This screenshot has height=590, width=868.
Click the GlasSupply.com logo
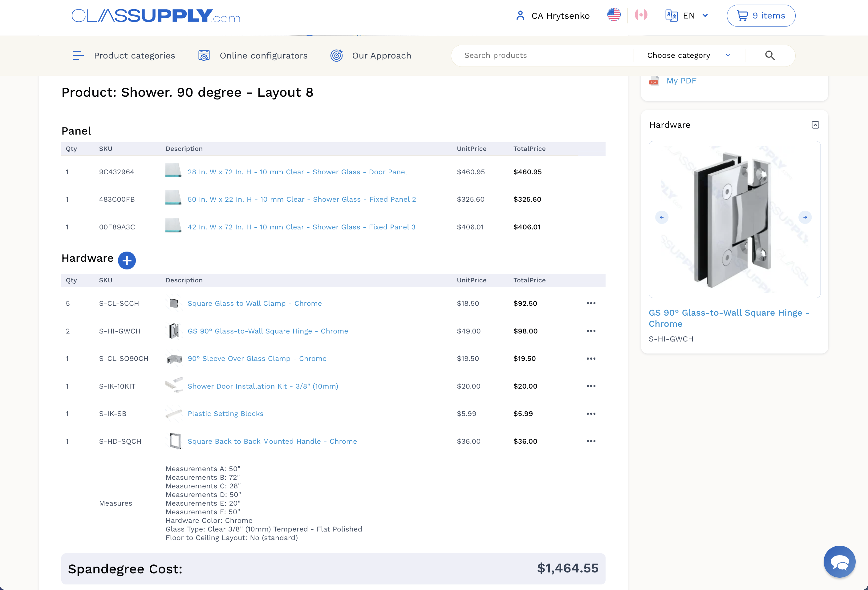156,16
